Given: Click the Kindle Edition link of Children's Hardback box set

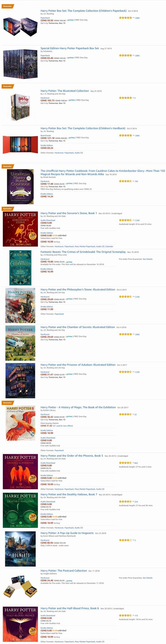Looking at the screenshot, I should click(x=47, y=145).
